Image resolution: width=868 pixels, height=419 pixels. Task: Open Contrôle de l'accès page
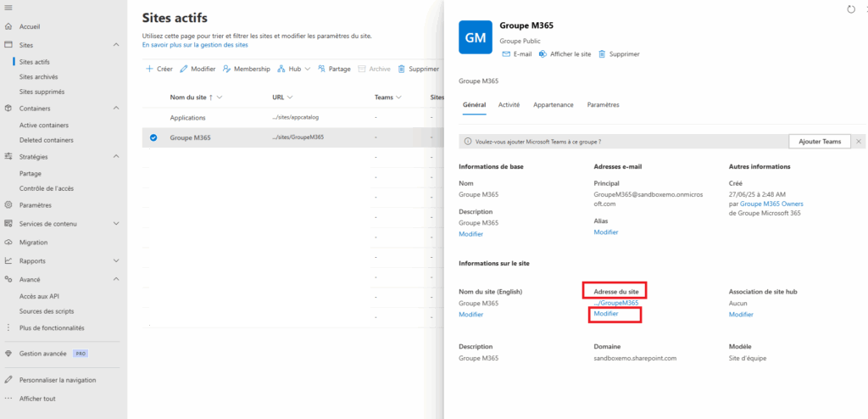(x=46, y=188)
